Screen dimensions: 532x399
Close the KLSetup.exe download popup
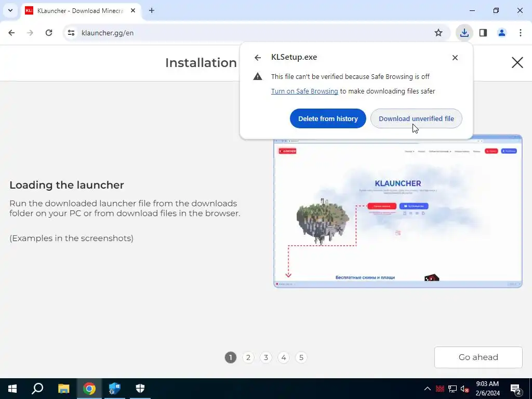pyautogui.click(x=455, y=58)
